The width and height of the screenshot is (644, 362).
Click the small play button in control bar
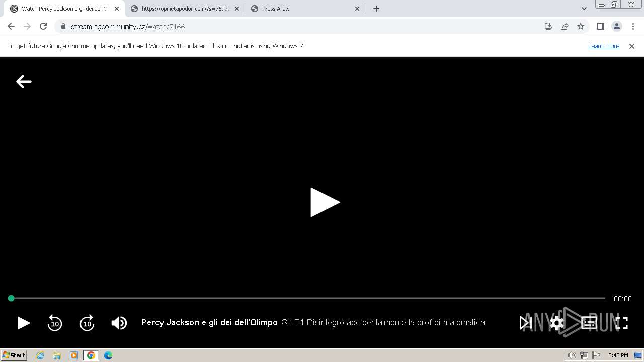pos(24,323)
